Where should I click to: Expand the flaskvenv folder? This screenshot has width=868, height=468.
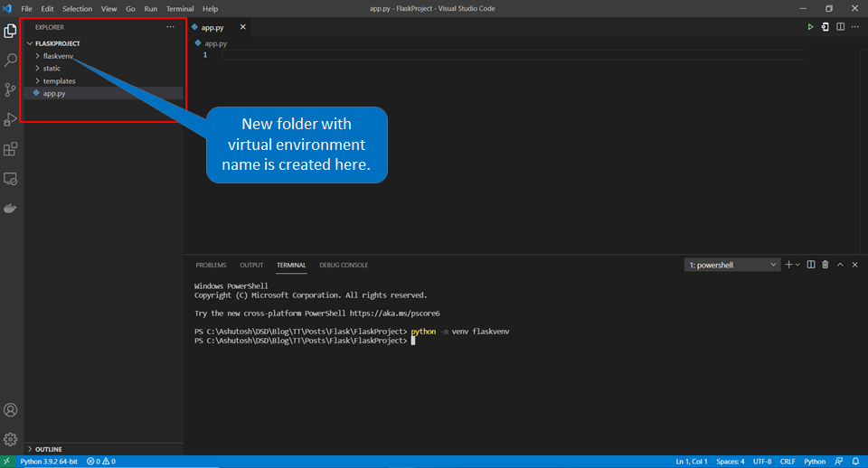point(58,56)
